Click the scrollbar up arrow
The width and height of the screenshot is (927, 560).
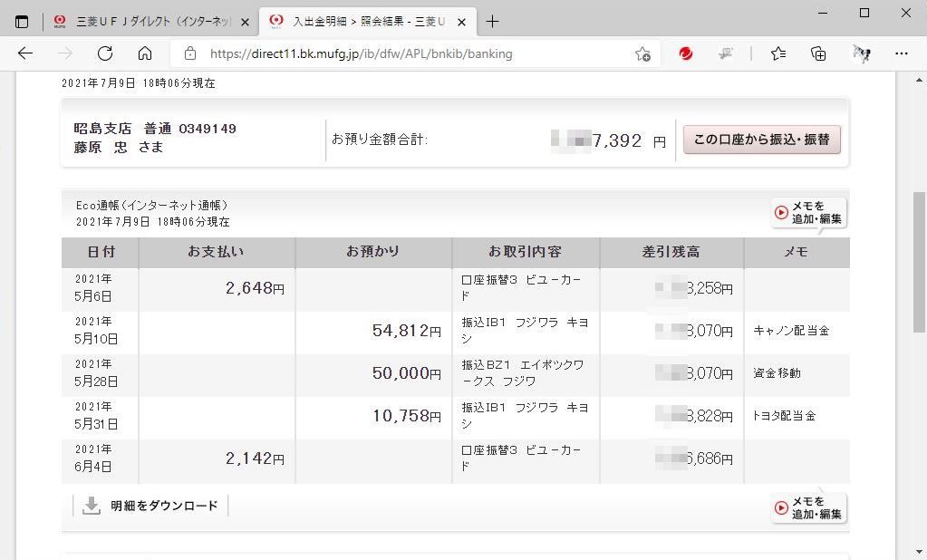[x=920, y=80]
